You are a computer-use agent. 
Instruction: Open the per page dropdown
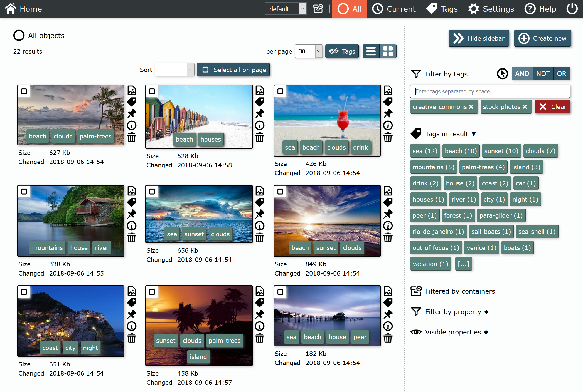308,51
